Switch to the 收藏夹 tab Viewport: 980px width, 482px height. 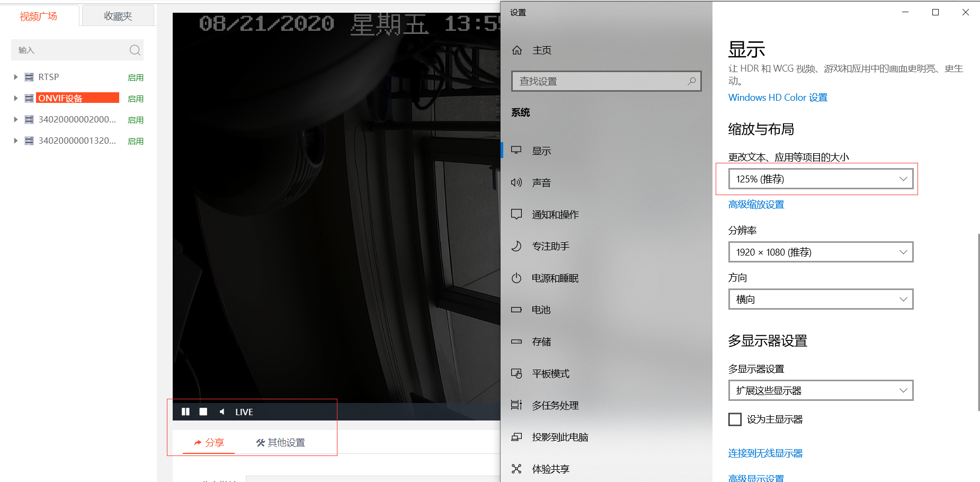118,16
